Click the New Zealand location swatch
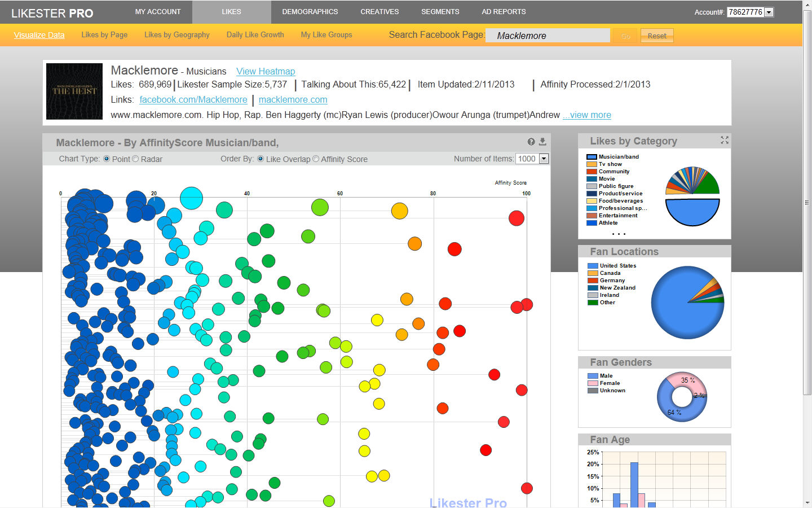812x508 pixels. pos(593,288)
